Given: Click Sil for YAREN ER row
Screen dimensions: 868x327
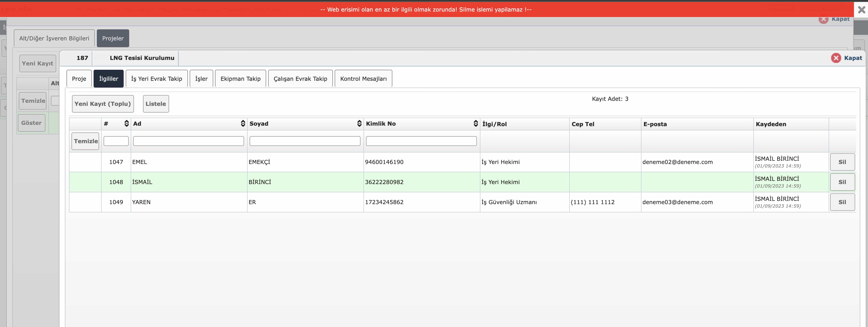Looking at the screenshot, I should coord(842,202).
